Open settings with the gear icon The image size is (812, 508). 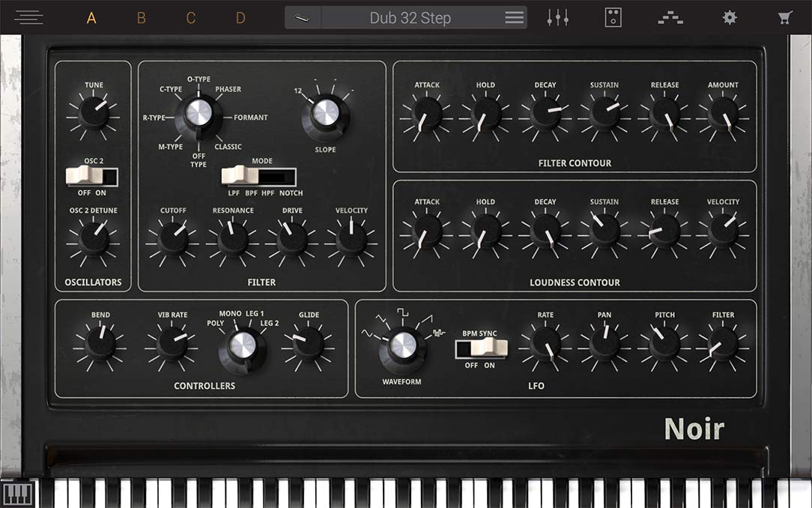click(729, 17)
